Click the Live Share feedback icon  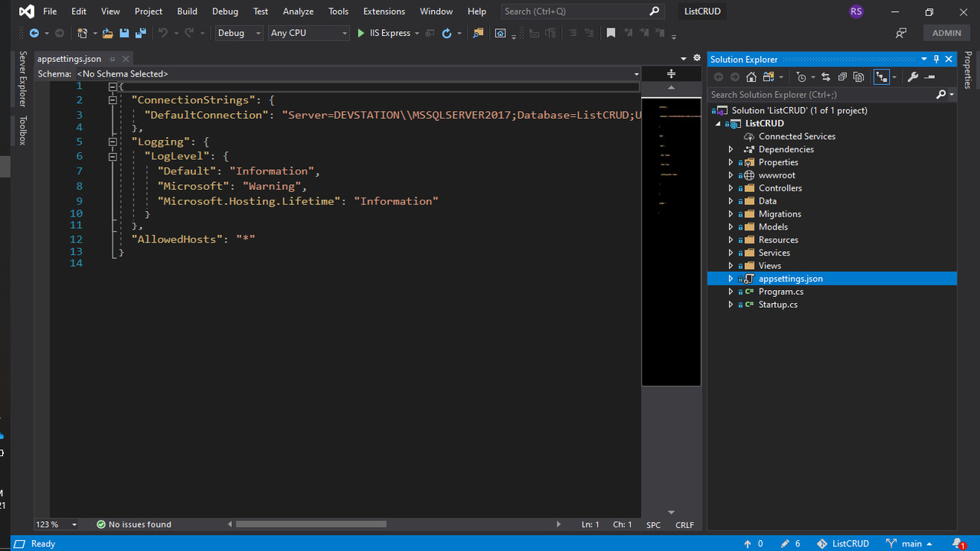pos(901,33)
